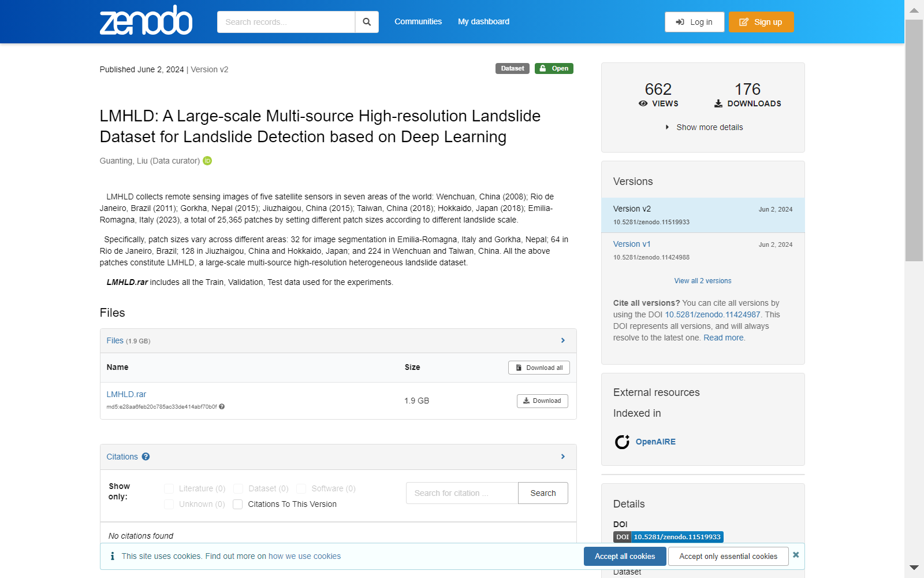
Task: Enable Citations To This Version checkbox
Action: 237,505
